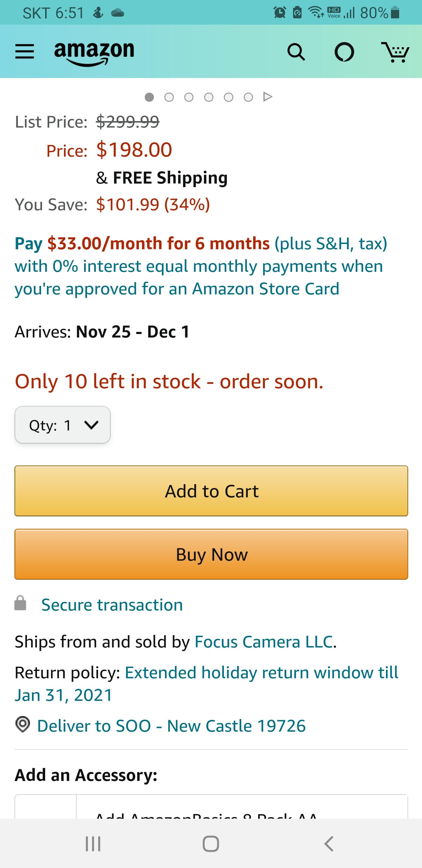Select the fourth image carousel dot
The height and width of the screenshot is (868, 422).
[209, 97]
